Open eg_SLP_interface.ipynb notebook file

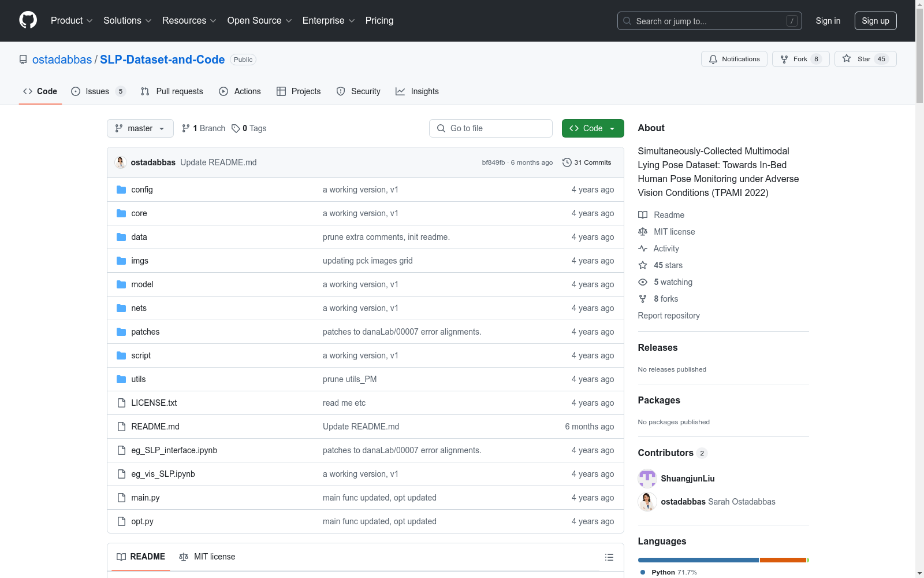click(174, 450)
